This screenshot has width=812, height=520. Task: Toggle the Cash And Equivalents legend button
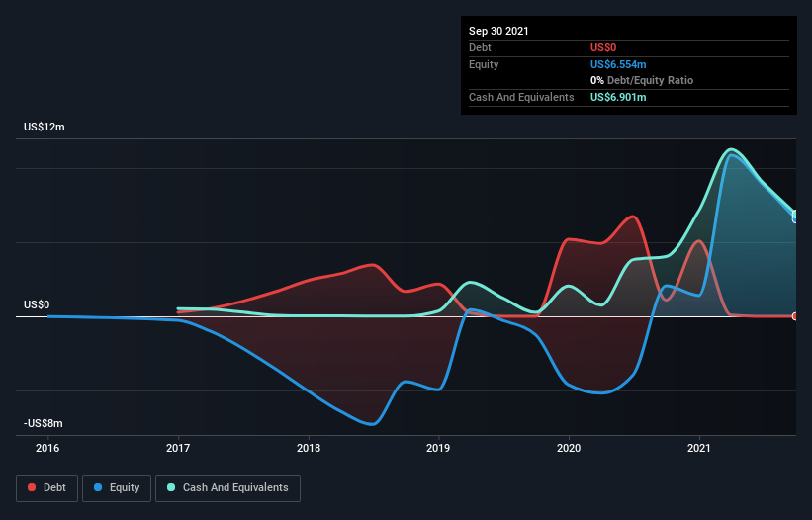click(227, 488)
